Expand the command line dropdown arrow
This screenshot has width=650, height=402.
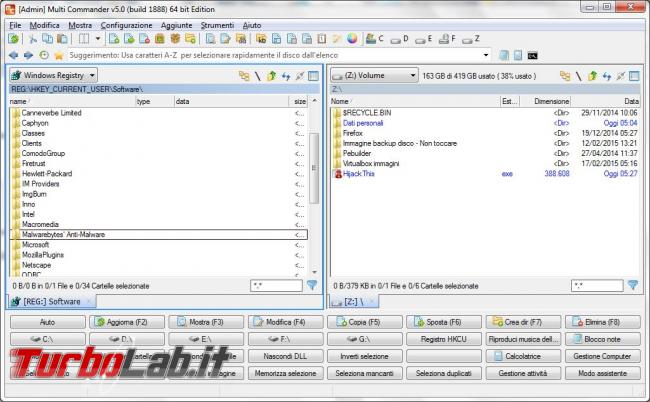(486, 55)
